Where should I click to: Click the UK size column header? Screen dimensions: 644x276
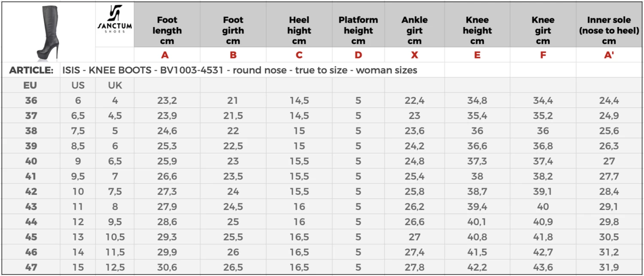click(115, 85)
